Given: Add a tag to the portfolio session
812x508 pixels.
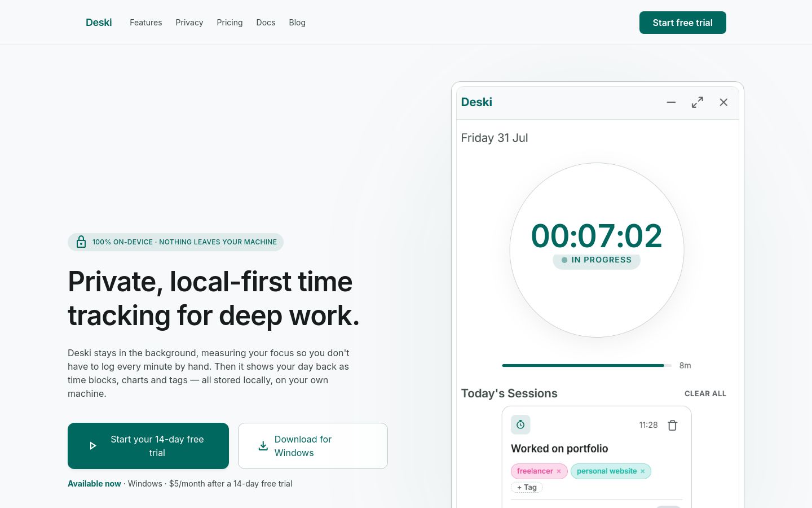Looking at the screenshot, I should coord(527,487).
